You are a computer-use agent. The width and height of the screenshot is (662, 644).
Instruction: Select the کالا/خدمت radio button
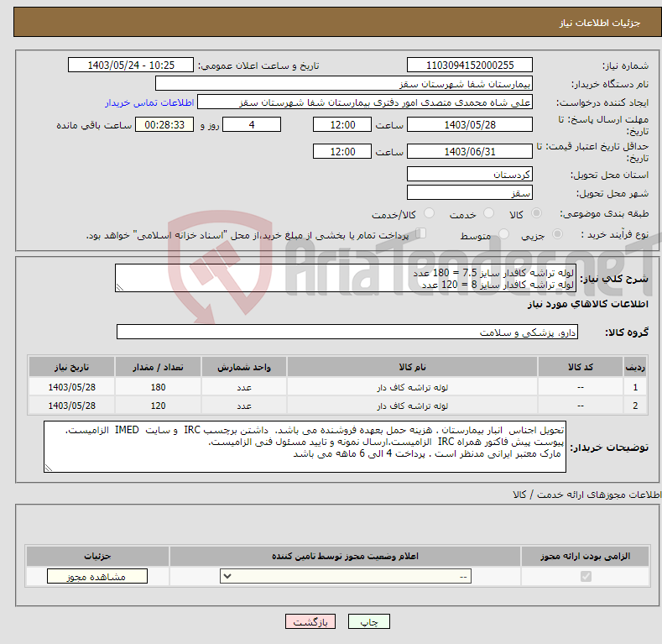(429, 213)
